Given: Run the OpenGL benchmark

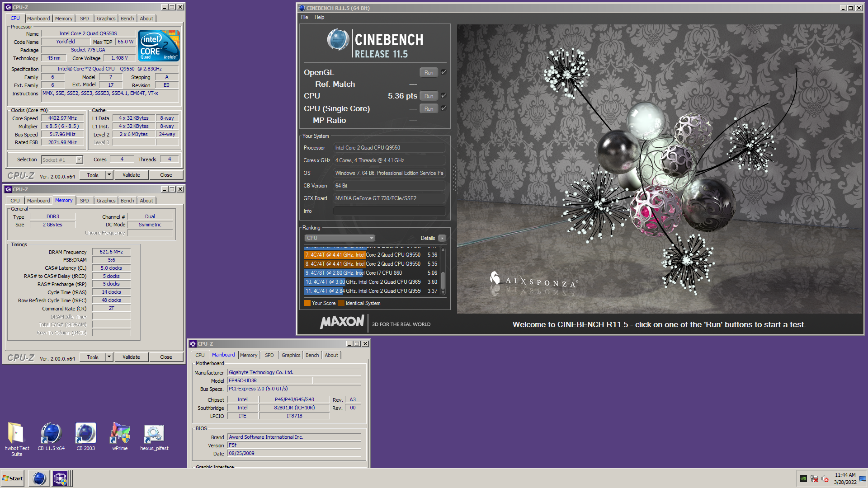Looking at the screenshot, I should [x=429, y=72].
